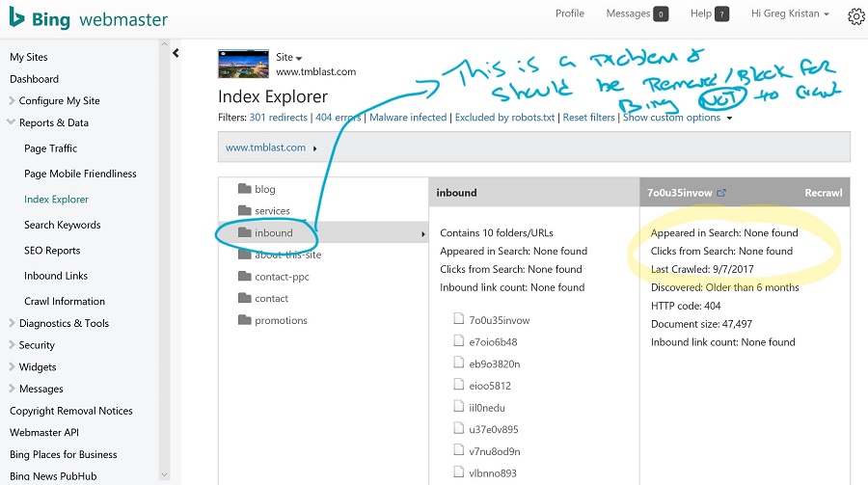Click the tmblast.com site thumbnail

click(244, 64)
